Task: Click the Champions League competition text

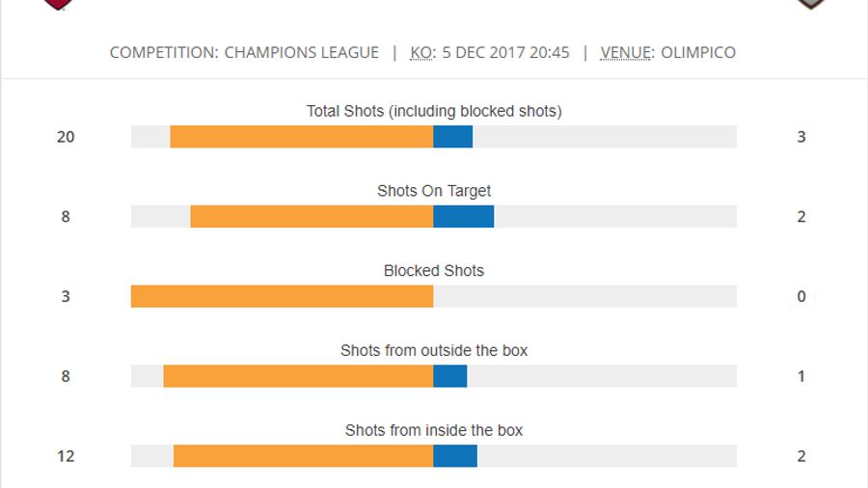Action: pyautogui.click(x=301, y=52)
